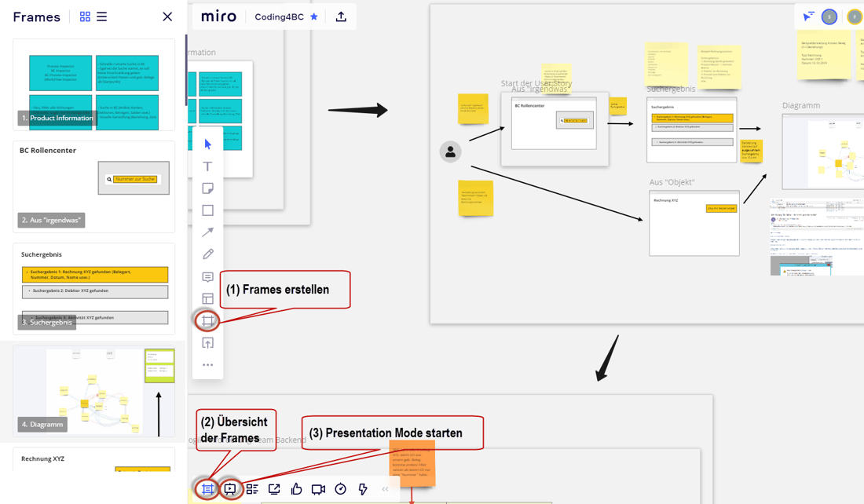864x504 pixels.
Task: Click the Aus "Objekt" frame title
Action: click(672, 182)
